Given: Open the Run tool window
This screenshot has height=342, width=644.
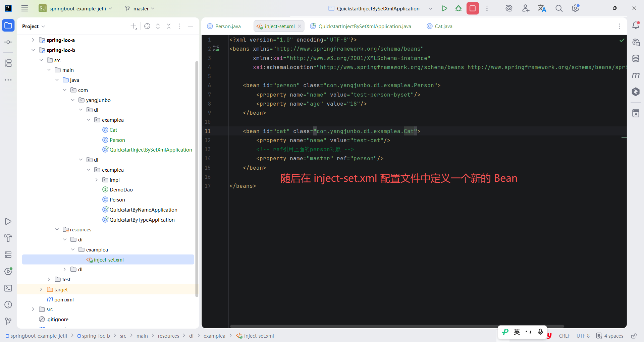Looking at the screenshot, I should coord(8,222).
